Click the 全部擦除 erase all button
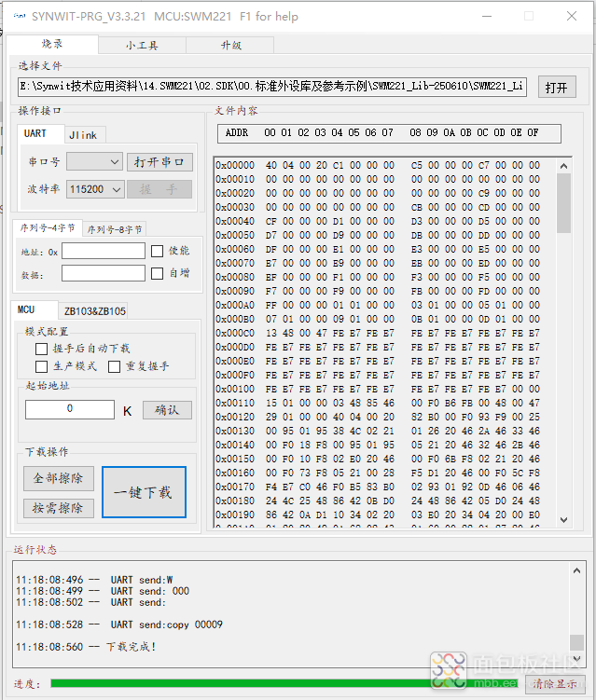The height and width of the screenshot is (700, 596). point(59,478)
